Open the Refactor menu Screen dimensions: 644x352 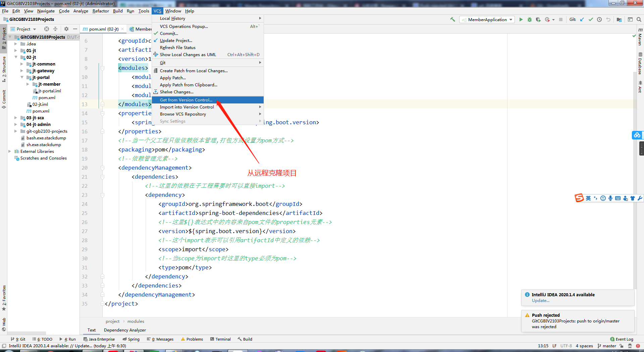101,11
